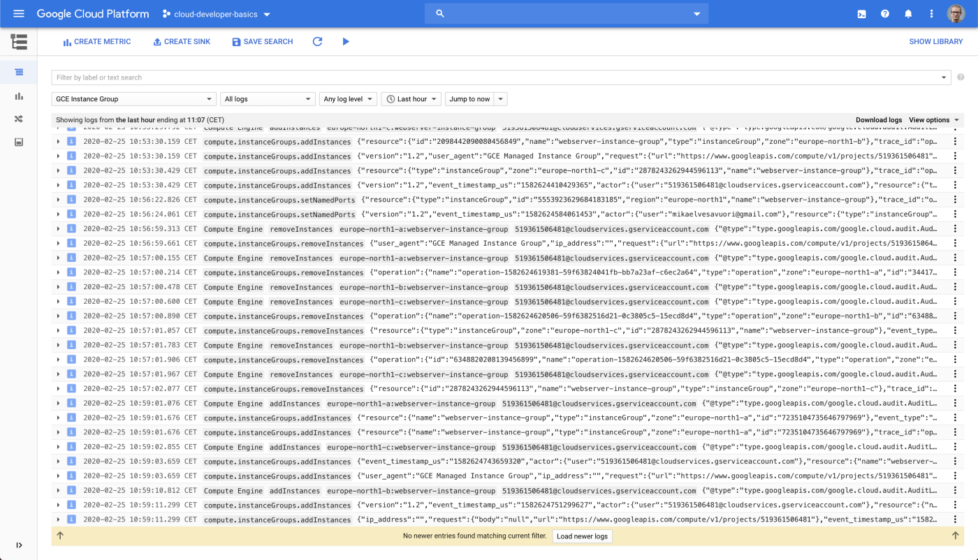Expand log entry at 10:57:00.155
The width and height of the screenshot is (978, 560).
click(59, 258)
